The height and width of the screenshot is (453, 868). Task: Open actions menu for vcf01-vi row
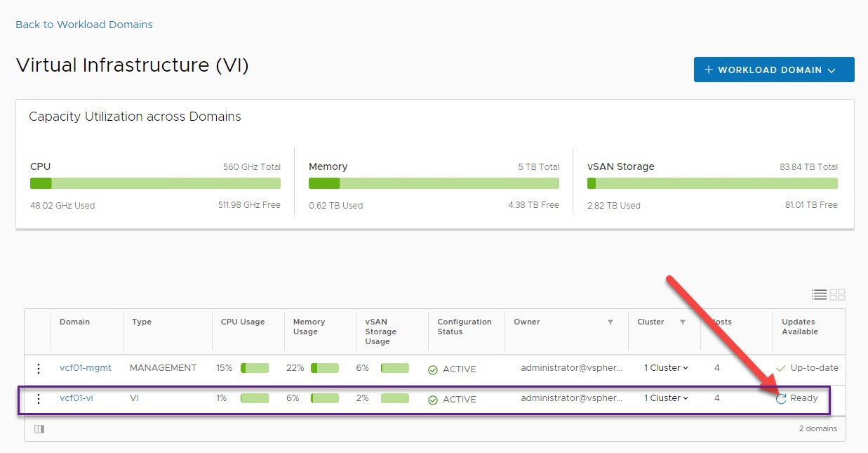click(x=39, y=399)
